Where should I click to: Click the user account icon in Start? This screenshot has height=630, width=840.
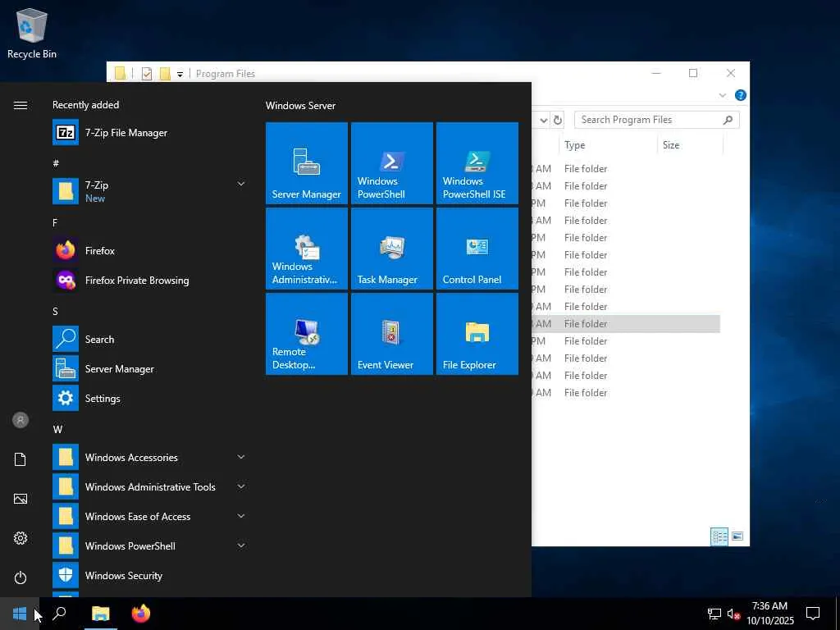(21, 420)
